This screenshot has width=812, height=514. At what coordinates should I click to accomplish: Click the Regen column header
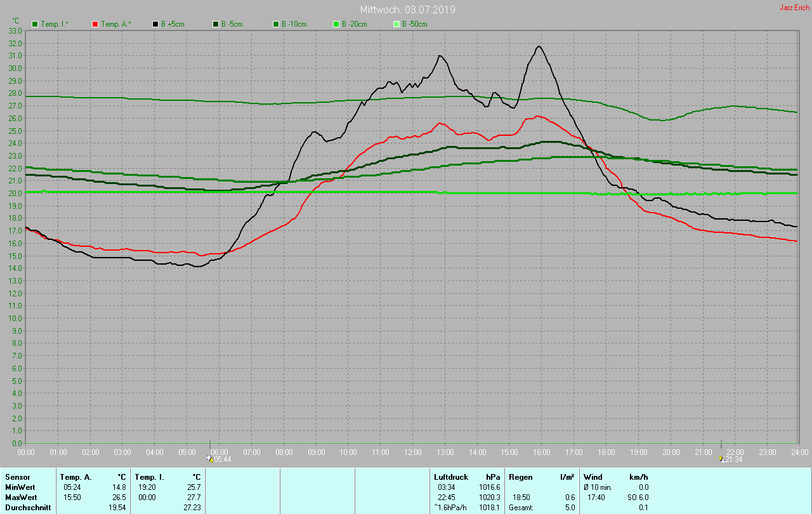[x=521, y=477]
